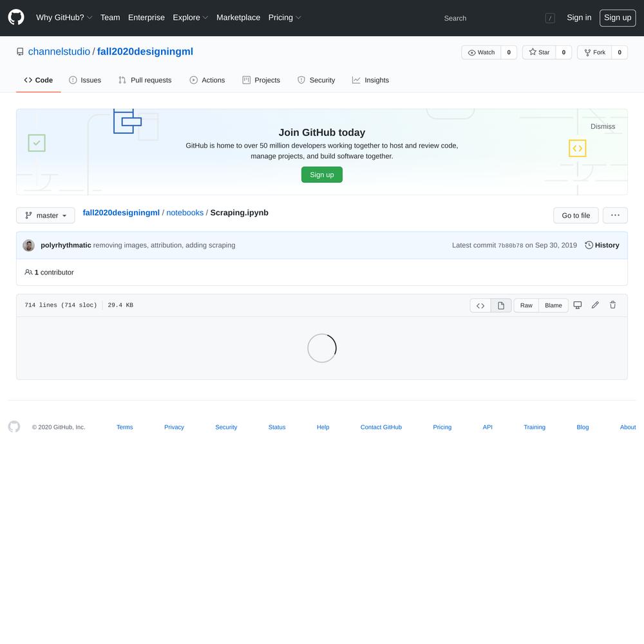Open more file options ellipsis menu
644x644 pixels.
tap(615, 215)
